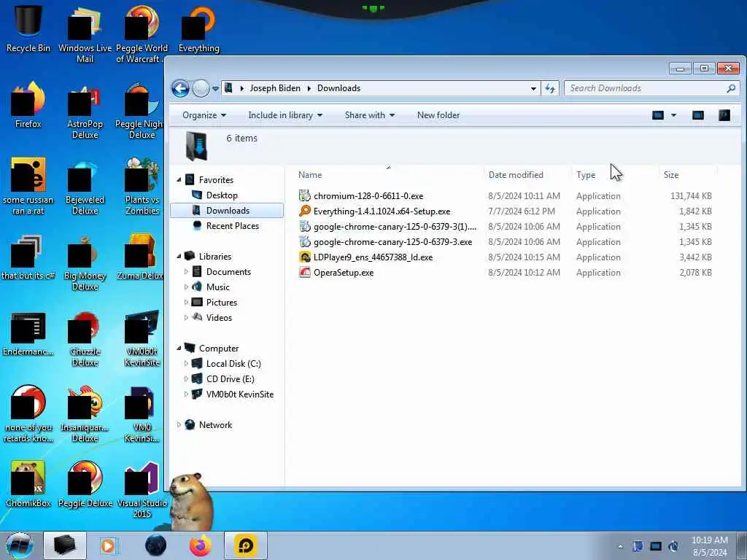This screenshot has height=560, width=747.
Task: Expand the Local Disk (C:) node
Action: pos(186,363)
